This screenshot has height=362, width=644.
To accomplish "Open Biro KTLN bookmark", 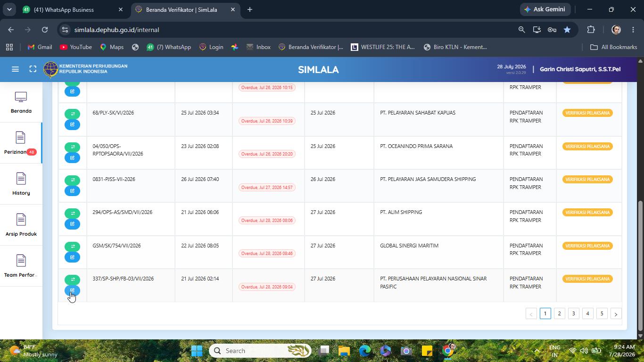I will (455, 47).
